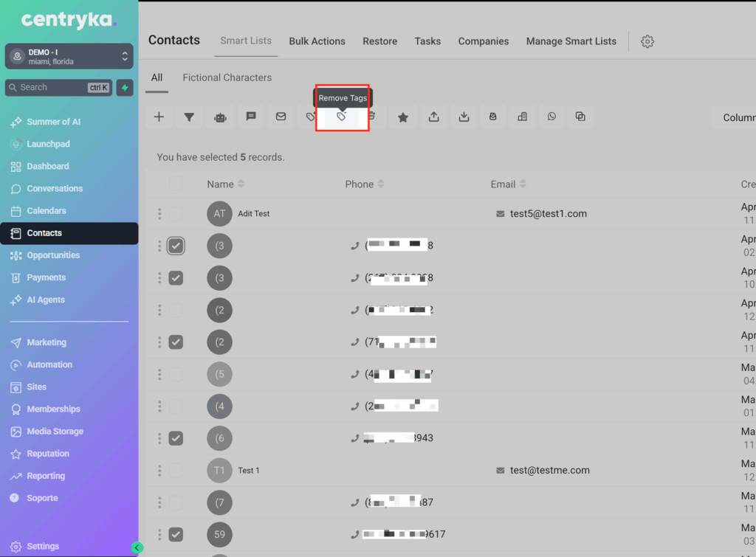Switch to the Bulk Actions tab
The image size is (756, 557).
(x=317, y=41)
